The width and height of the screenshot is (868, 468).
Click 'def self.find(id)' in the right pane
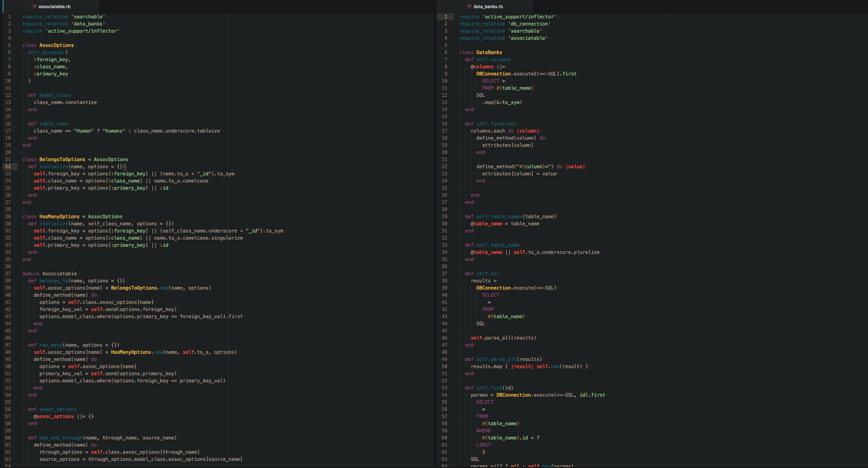(489, 388)
